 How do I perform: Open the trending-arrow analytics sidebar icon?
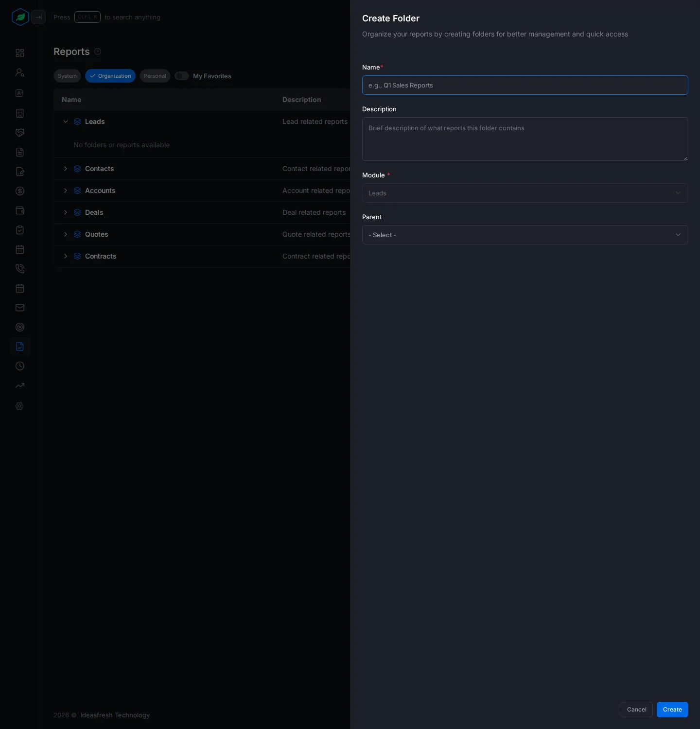tap(20, 385)
